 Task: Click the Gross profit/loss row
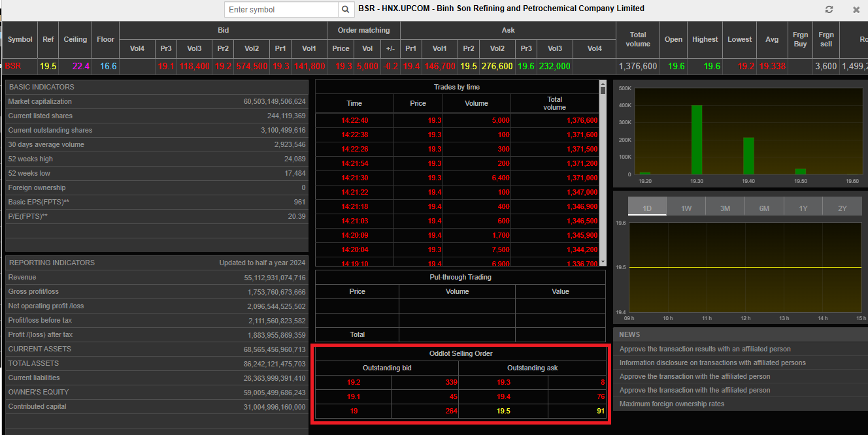[x=157, y=291]
